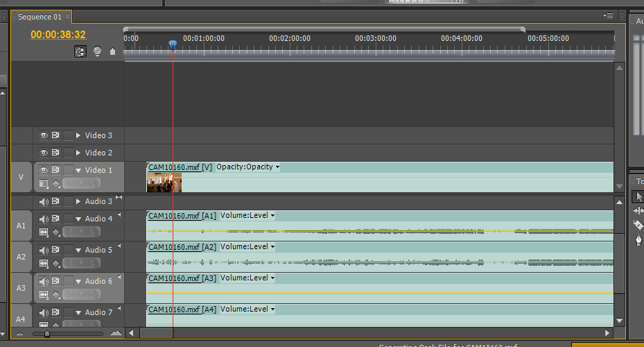Mute Audio 5 track with speaker icon
The width and height of the screenshot is (644, 347).
click(44, 251)
